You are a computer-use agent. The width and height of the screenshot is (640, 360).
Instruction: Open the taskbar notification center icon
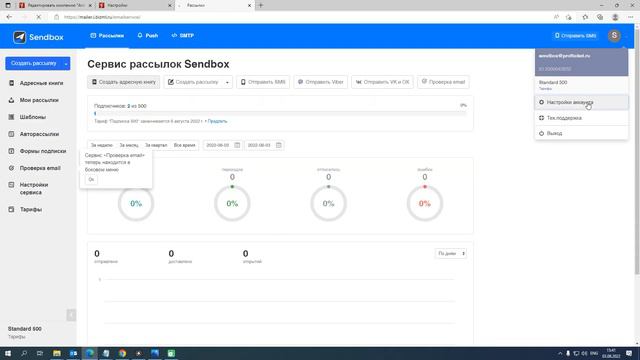click(629, 353)
